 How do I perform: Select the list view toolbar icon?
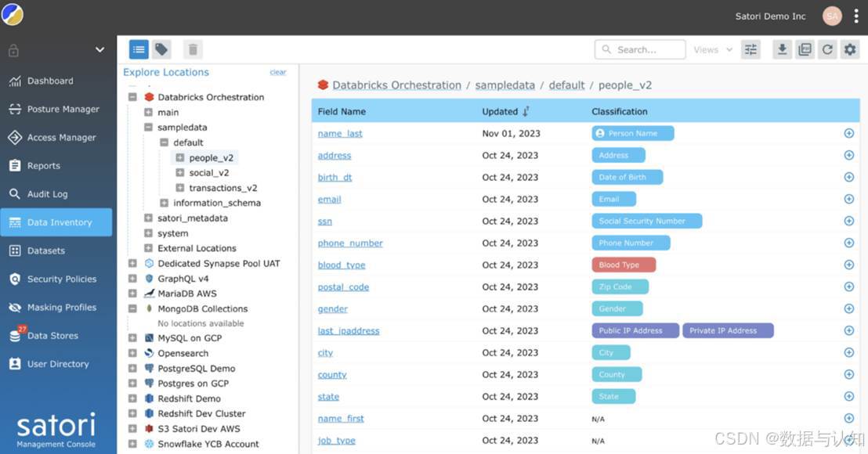[x=139, y=50]
